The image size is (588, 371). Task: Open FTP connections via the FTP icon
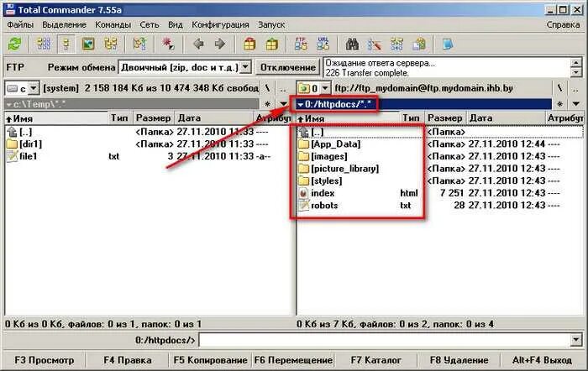coord(301,44)
